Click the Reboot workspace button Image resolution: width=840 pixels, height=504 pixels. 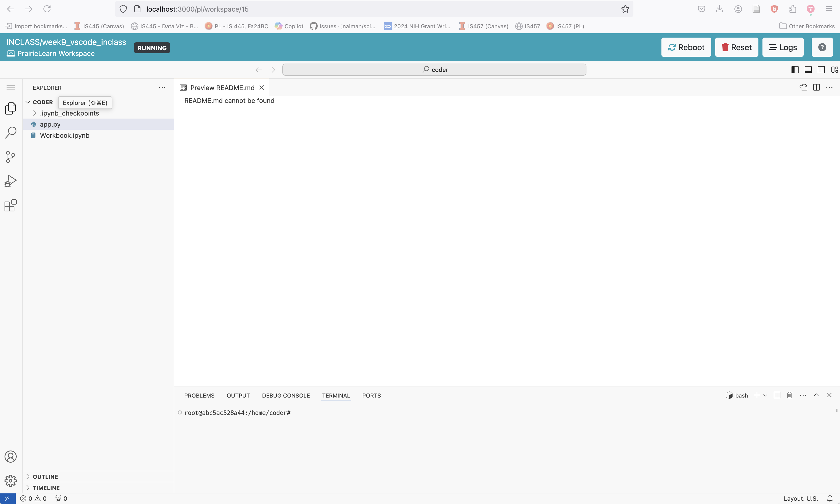click(686, 47)
